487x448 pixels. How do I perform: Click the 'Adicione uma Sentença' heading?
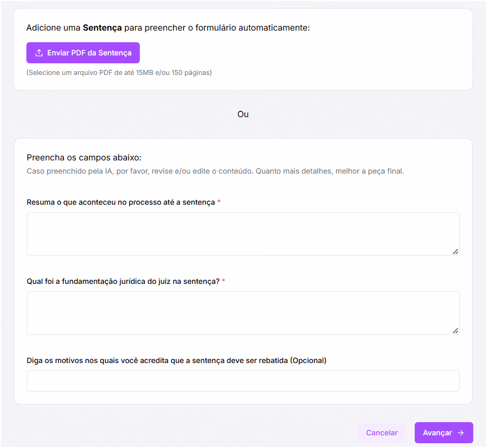click(x=168, y=27)
